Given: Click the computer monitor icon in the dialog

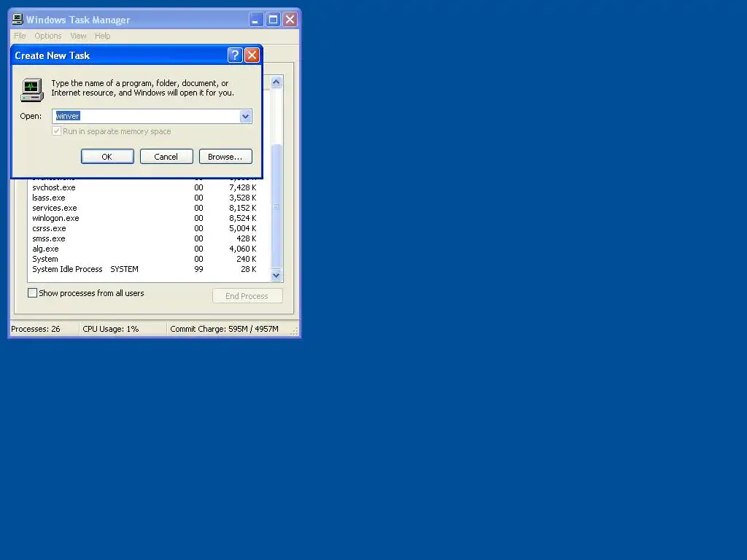Looking at the screenshot, I should tap(32, 90).
